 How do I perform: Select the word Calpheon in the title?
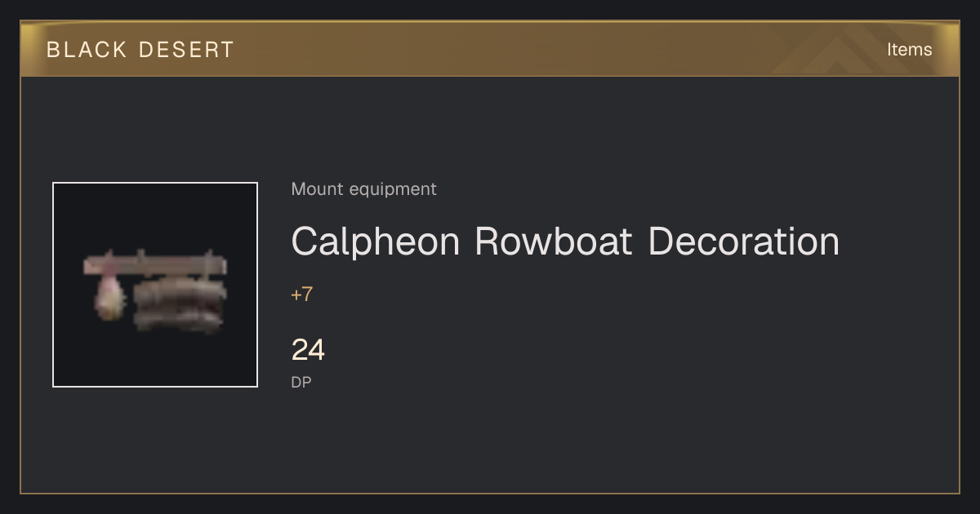(377, 241)
